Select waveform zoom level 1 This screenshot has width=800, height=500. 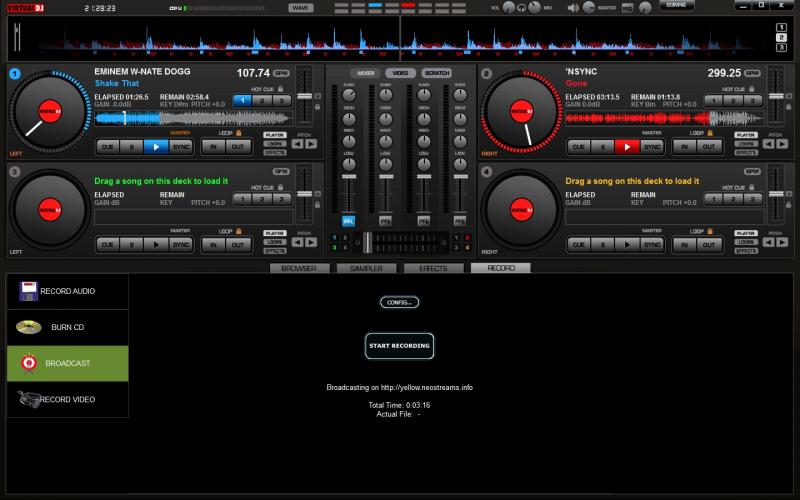pyautogui.click(x=781, y=28)
